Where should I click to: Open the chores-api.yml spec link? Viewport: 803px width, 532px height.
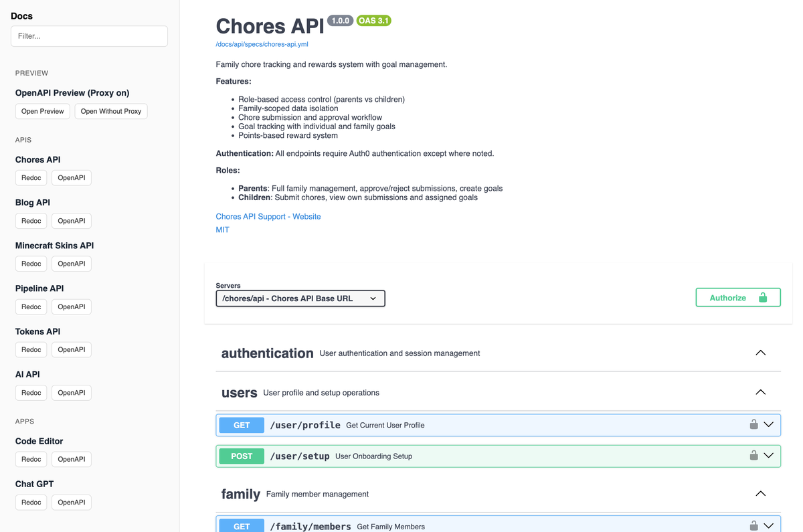pos(262,43)
